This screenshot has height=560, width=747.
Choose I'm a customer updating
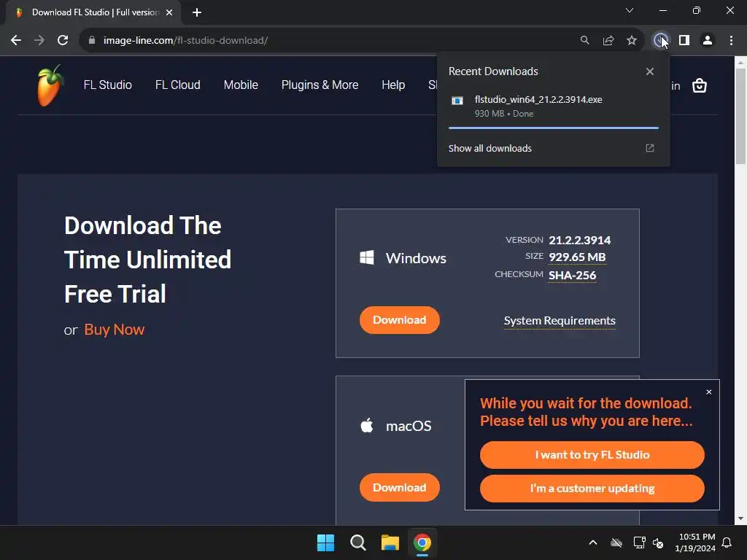click(592, 489)
